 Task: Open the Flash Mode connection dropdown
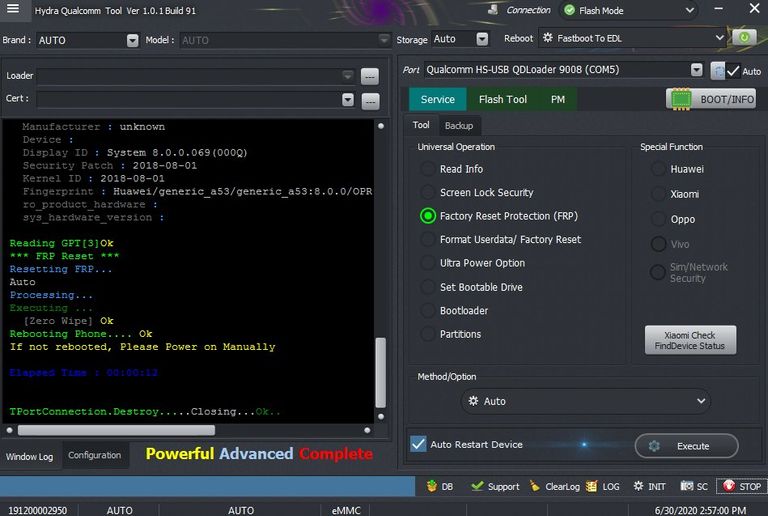[690, 10]
